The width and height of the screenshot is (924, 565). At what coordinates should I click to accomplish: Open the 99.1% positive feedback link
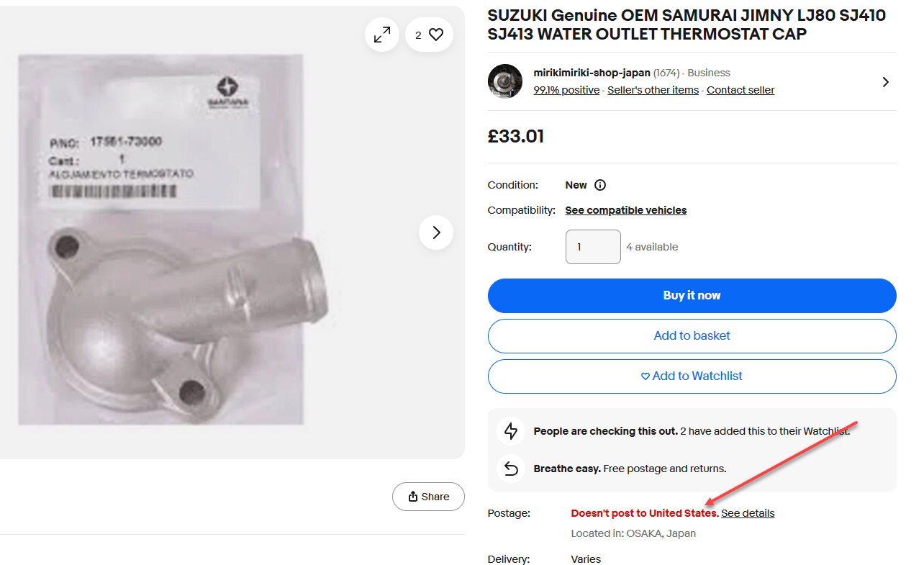coord(566,90)
